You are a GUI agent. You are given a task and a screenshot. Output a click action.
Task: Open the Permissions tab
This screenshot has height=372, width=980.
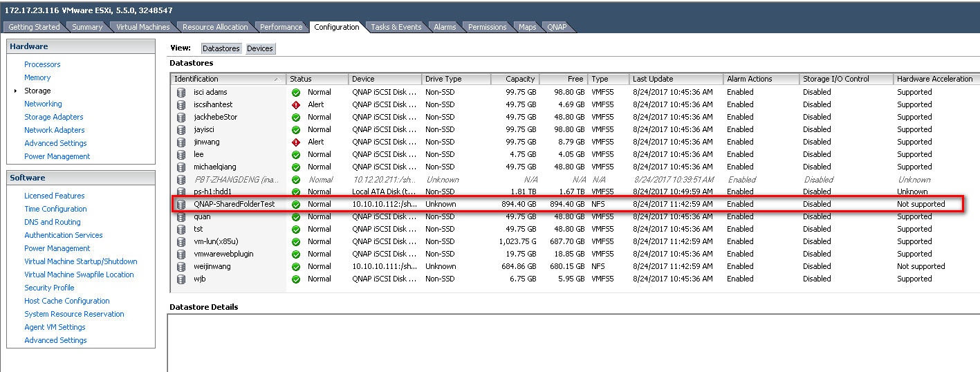487,27
